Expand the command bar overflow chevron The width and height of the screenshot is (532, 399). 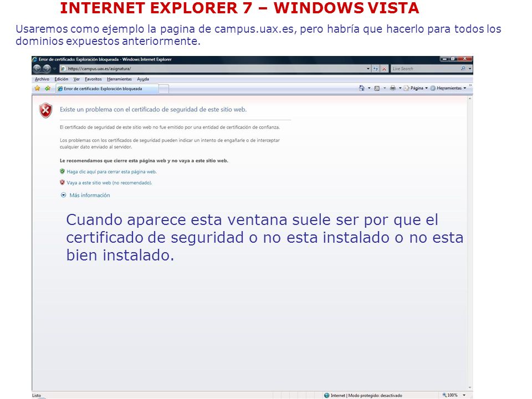(x=470, y=85)
